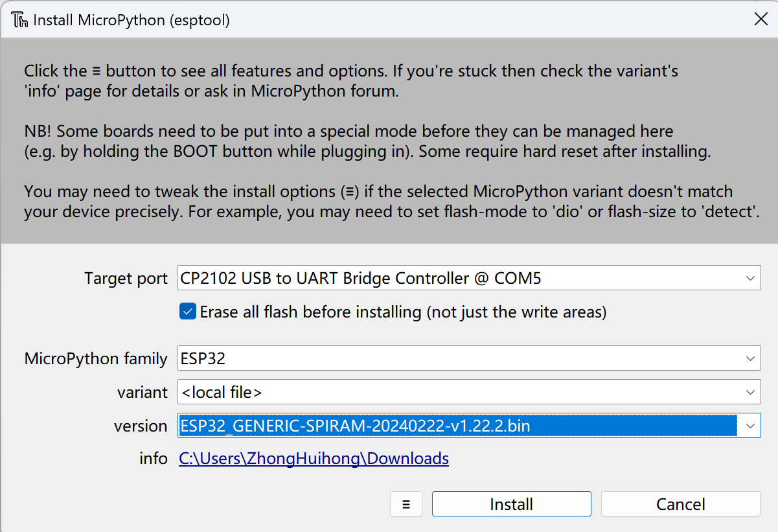Toggle the Erase all flash checkbox
The height and width of the screenshot is (532, 778).
click(x=188, y=312)
